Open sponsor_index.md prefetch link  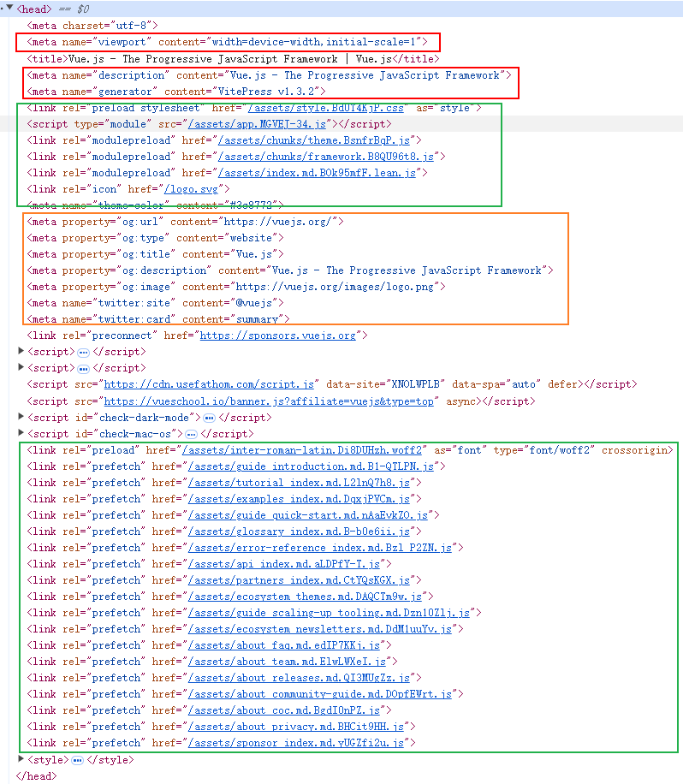pyautogui.click(x=296, y=743)
